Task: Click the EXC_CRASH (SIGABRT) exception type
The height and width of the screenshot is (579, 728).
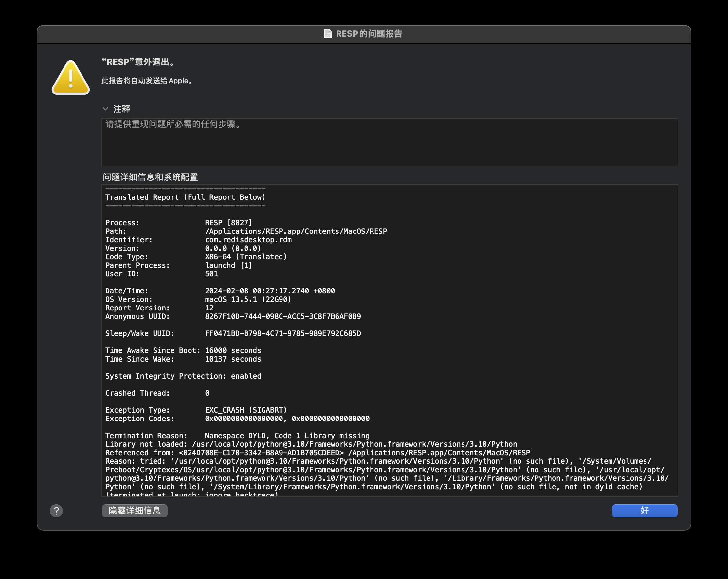Action: click(246, 410)
